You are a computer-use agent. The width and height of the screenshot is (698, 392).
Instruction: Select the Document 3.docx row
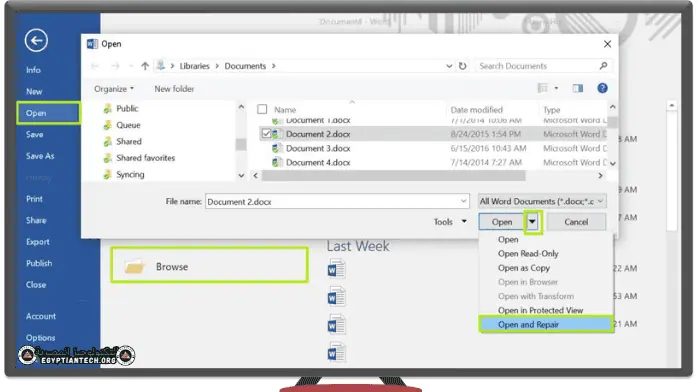[x=433, y=148]
